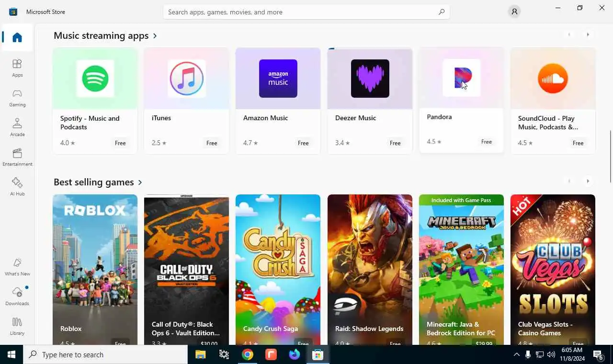The image size is (613, 364).
Task: Open the Arcade section
Action: tap(17, 127)
